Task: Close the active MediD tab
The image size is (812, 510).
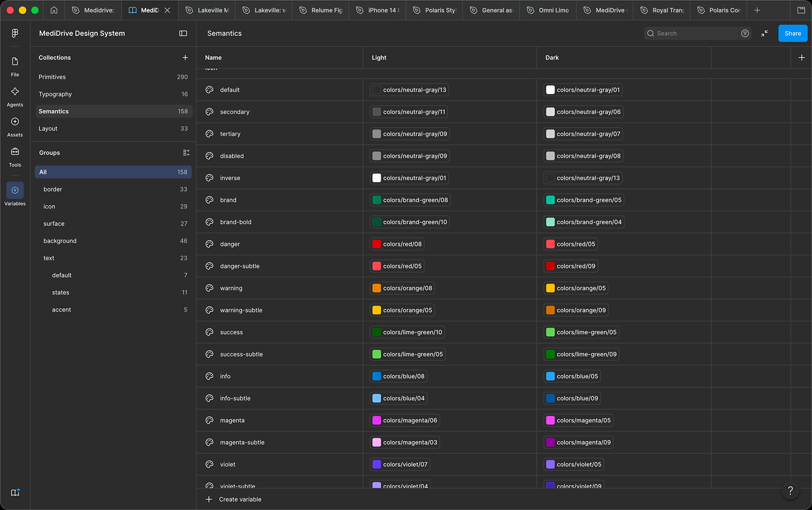Action: click(167, 10)
